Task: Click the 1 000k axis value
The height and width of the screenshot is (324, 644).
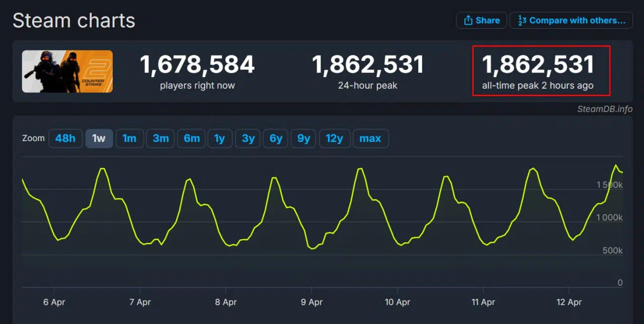Action: pos(610,218)
